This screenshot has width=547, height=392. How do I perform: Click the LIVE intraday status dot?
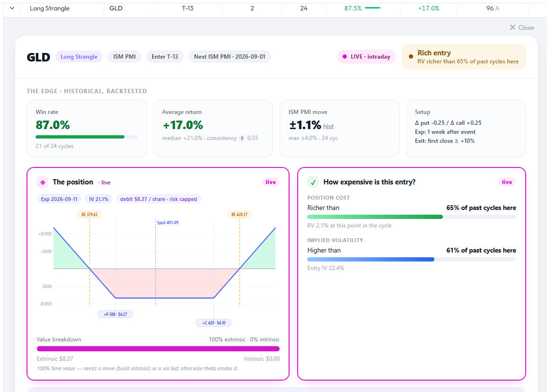coord(344,56)
